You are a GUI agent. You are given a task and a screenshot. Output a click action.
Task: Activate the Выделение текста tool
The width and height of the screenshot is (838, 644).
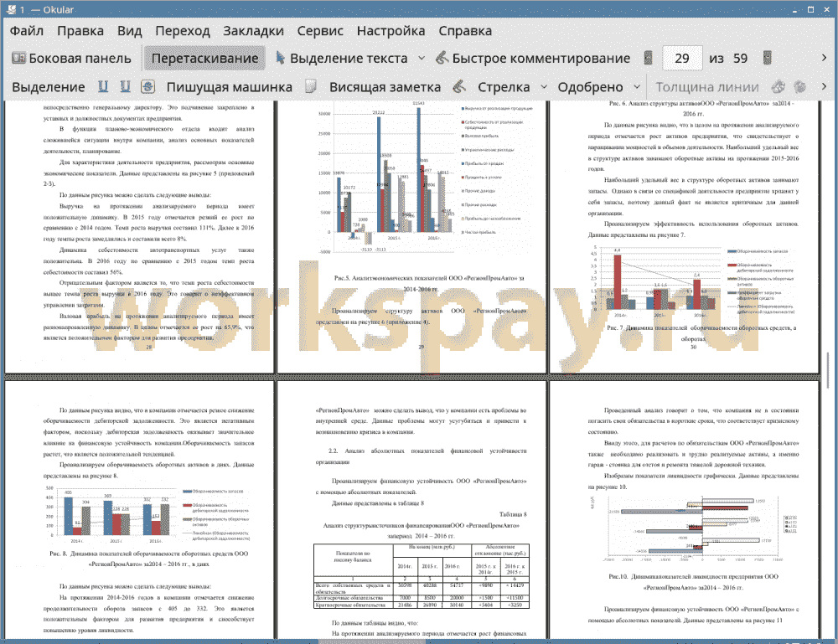pos(342,59)
